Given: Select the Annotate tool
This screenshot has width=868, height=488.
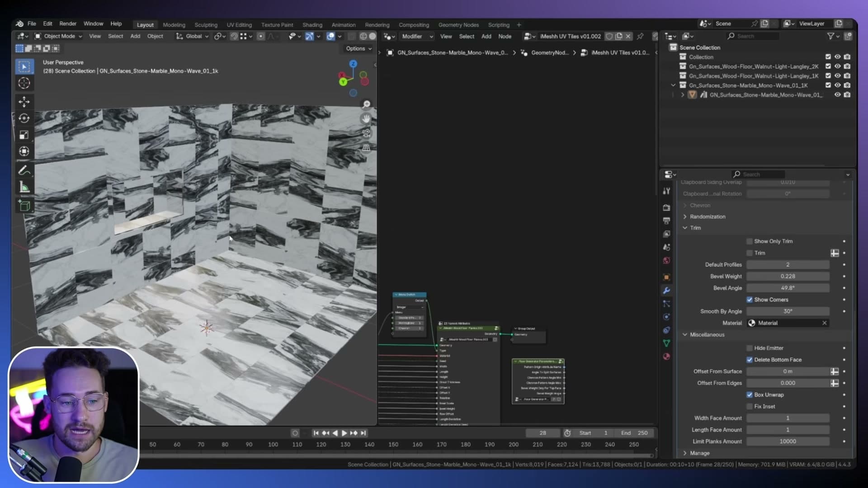Looking at the screenshot, I should 24,170.
